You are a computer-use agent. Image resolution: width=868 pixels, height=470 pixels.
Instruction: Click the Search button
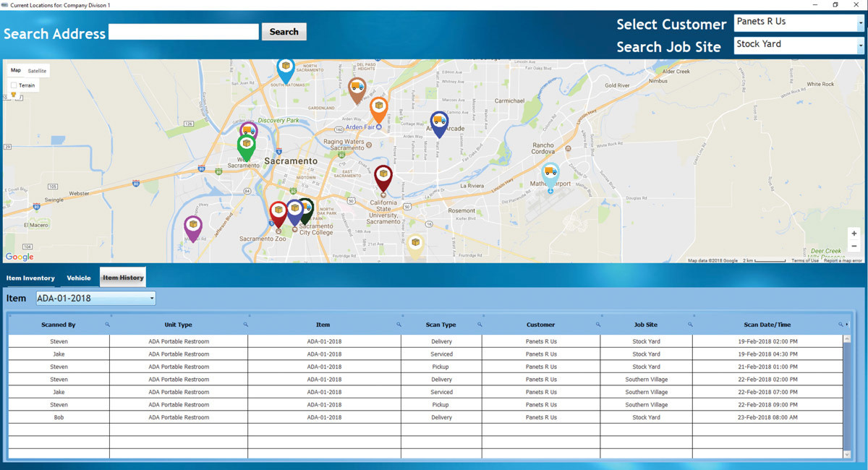coord(284,32)
